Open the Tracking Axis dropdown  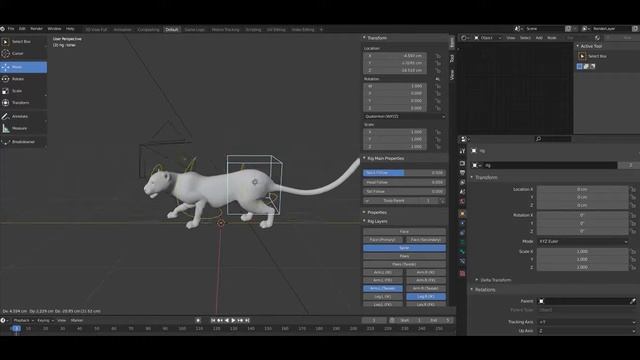click(x=587, y=322)
